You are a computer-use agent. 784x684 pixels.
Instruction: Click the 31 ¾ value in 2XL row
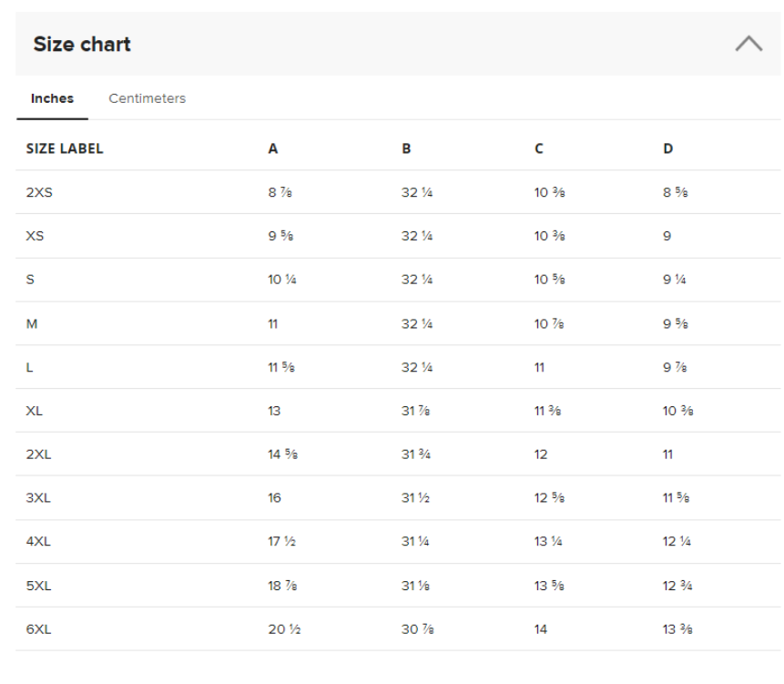coord(415,454)
